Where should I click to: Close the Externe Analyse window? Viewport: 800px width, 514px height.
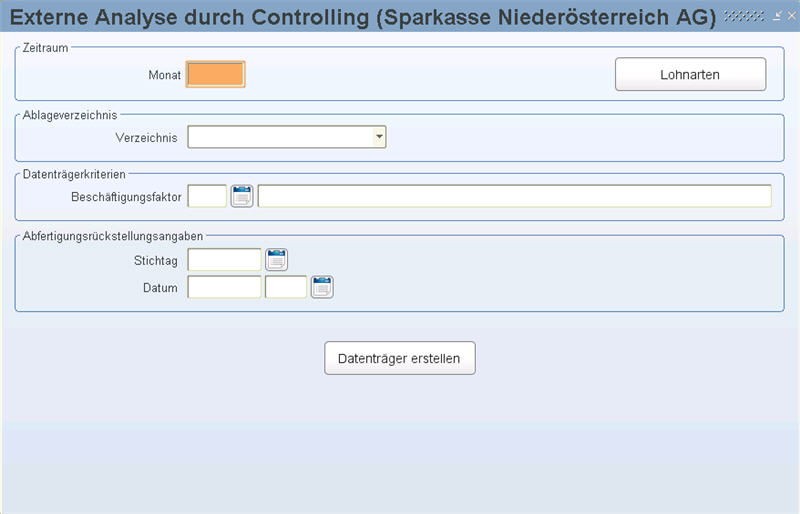(790, 17)
